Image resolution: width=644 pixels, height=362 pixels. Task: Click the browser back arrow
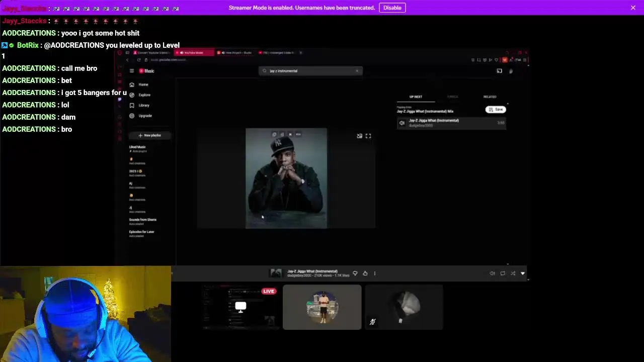tap(127, 60)
